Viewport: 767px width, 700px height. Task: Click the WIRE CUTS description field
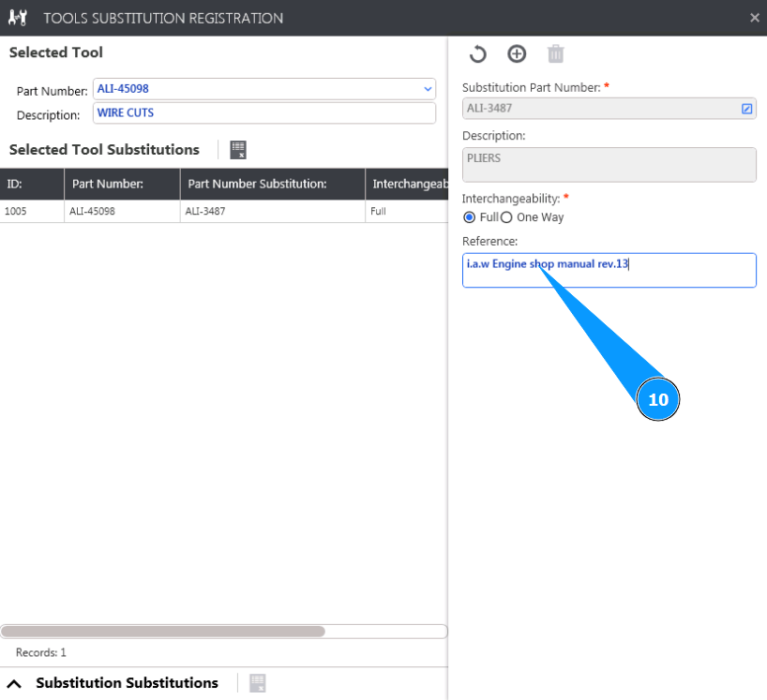pyautogui.click(x=263, y=113)
